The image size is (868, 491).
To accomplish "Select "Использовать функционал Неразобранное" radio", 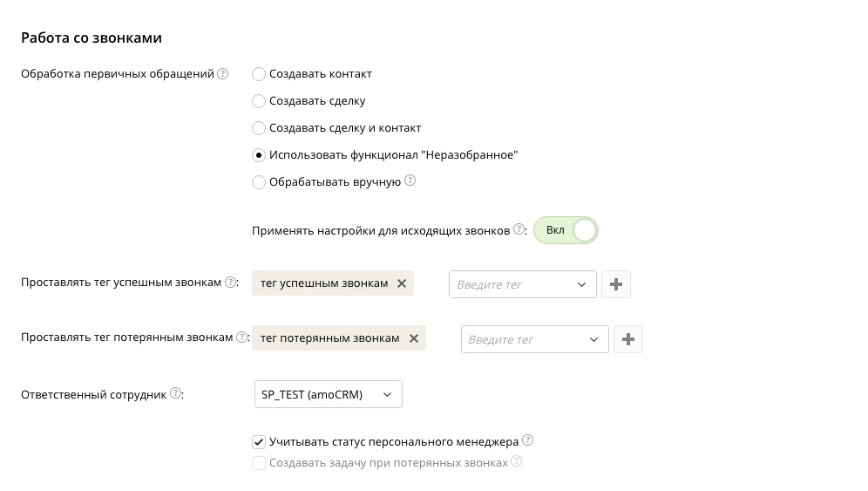I will [259, 155].
